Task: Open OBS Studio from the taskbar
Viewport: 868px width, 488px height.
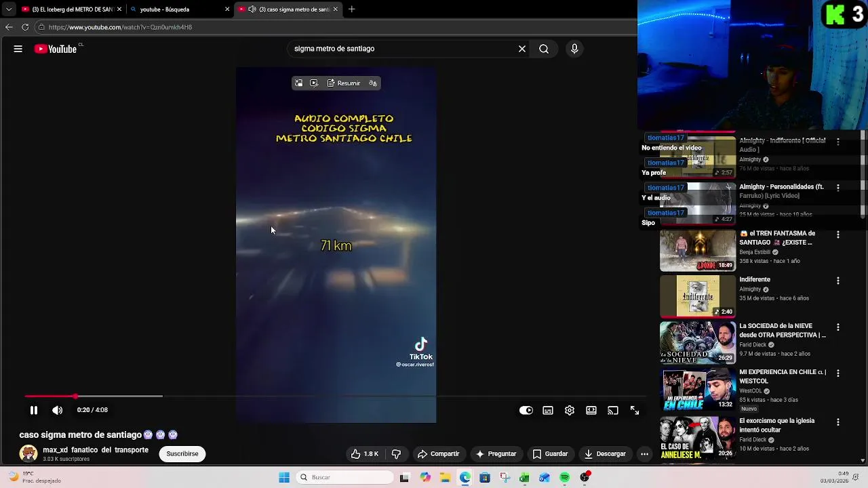Action: click(x=585, y=478)
